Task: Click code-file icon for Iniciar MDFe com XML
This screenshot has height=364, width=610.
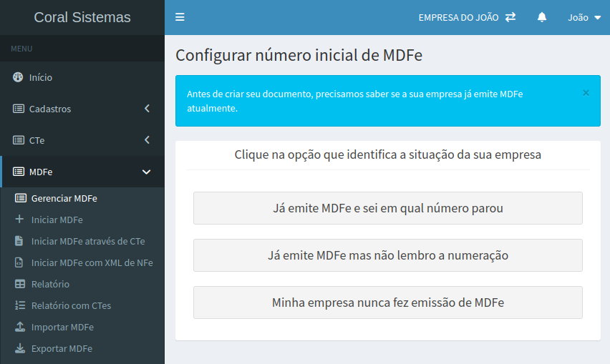Action: [19, 262]
